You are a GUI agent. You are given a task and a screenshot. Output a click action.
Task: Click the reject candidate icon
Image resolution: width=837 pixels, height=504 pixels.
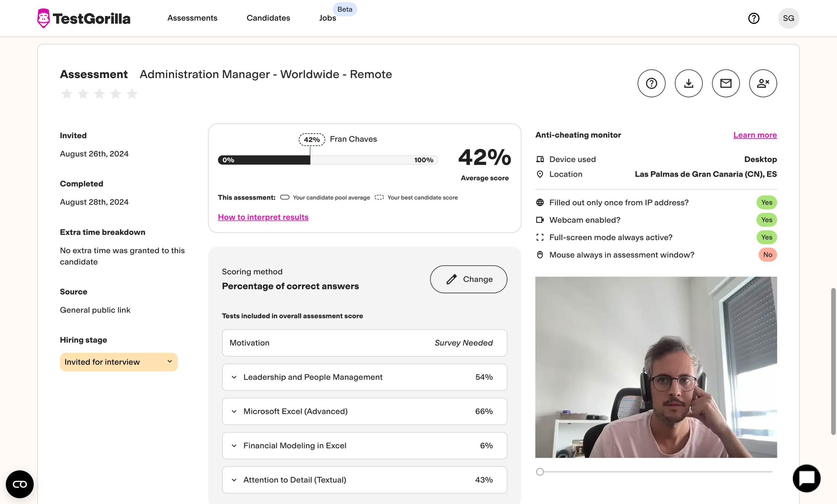click(x=763, y=84)
